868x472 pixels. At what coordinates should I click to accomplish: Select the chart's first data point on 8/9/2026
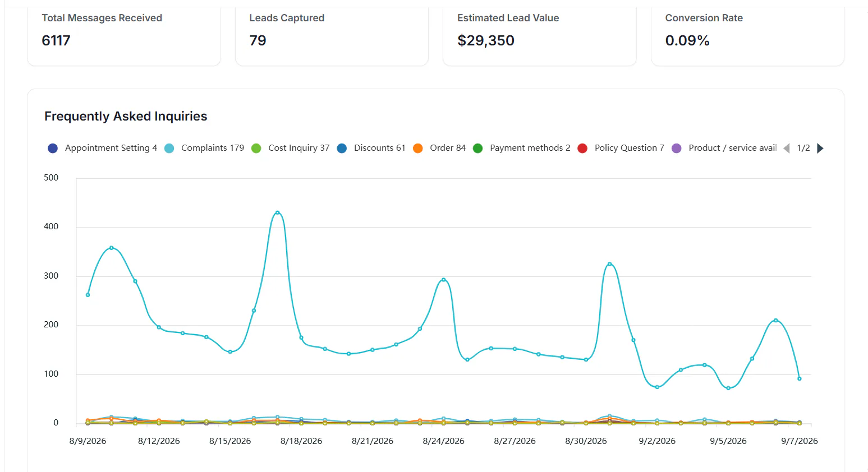88,295
